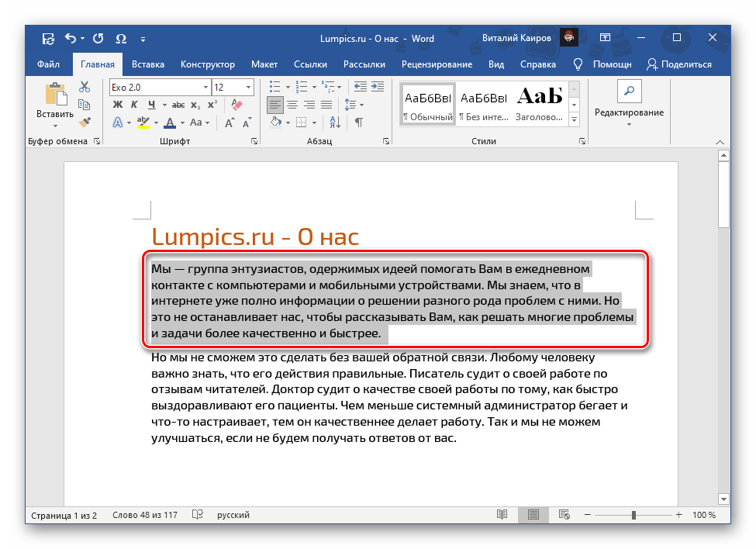Switch to the Вставка ribbon tab
The height and width of the screenshot is (549, 756).
tap(147, 64)
